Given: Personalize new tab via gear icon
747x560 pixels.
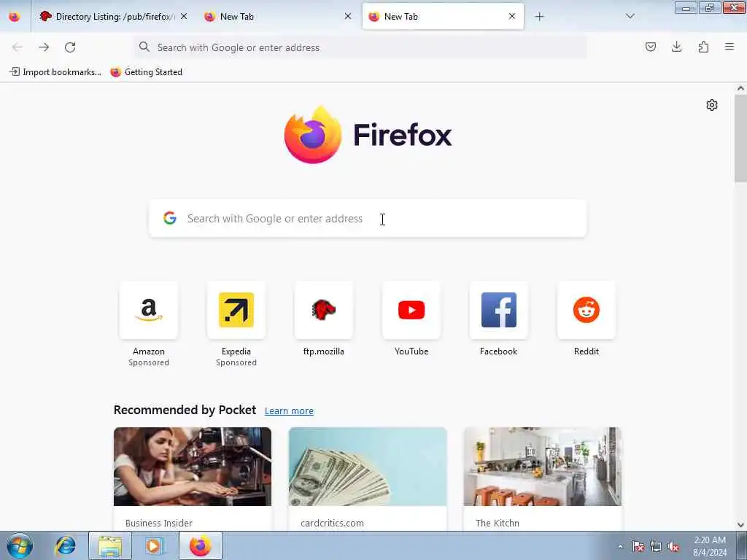Looking at the screenshot, I should pyautogui.click(x=712, y=105).
